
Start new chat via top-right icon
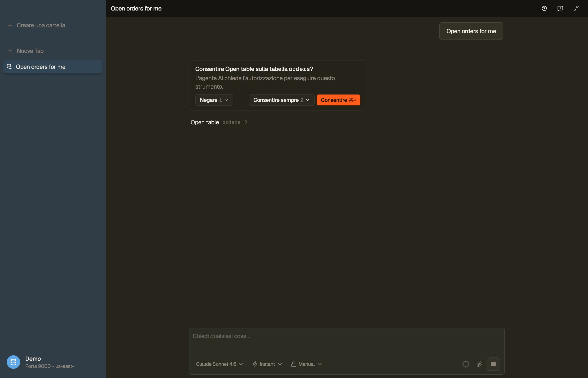(560, 8)
